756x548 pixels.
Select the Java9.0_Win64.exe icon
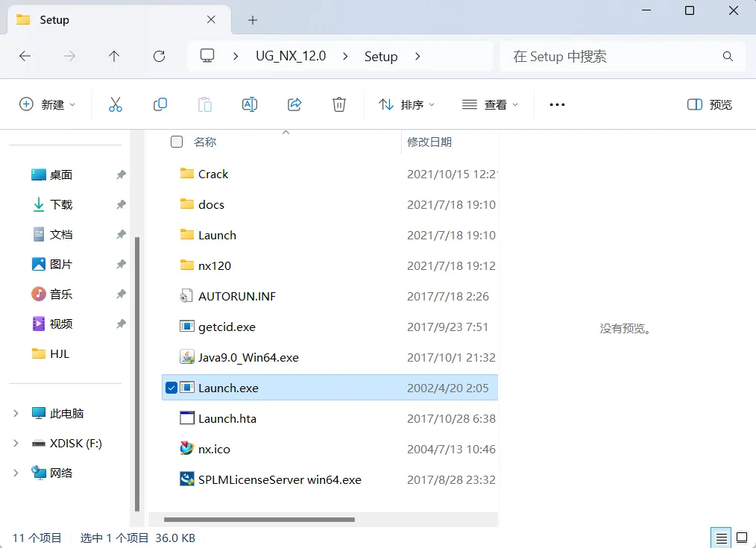click(187, 356)
